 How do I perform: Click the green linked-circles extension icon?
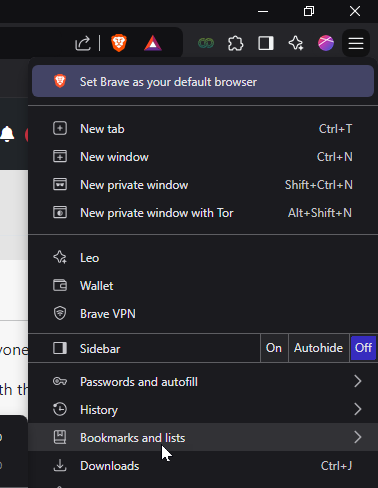click(x=206, y=43)
